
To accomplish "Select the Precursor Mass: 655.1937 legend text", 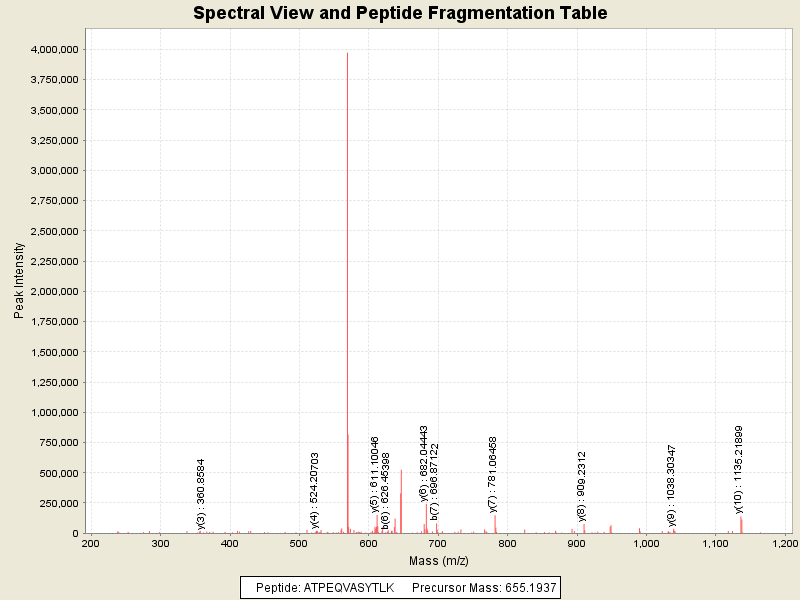I will (x=484, y=587).
